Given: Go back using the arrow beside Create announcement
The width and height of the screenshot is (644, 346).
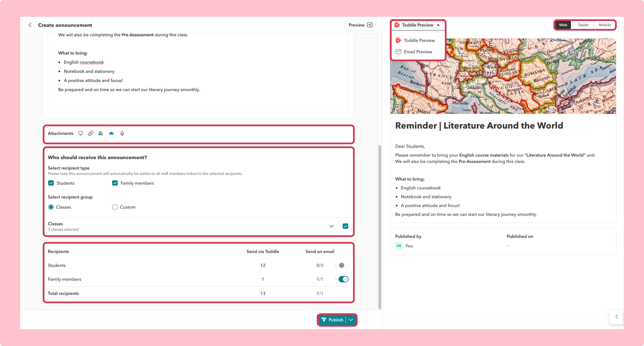Looking at the screenshot, I should coord(30,25).
